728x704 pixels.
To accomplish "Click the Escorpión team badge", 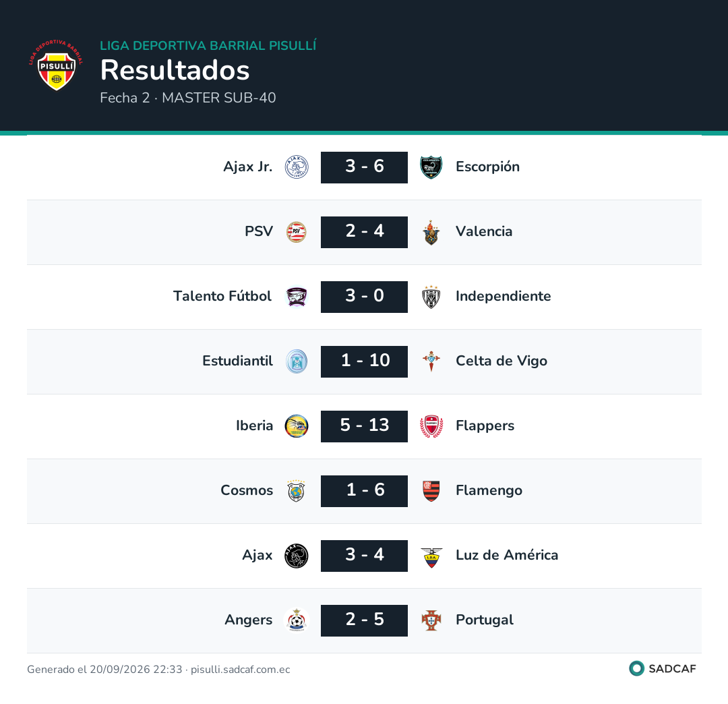I will 431,167.
